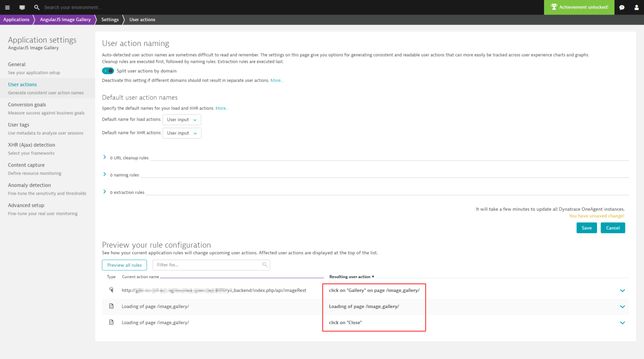Open User tags settings

click(x=47, y=128)
